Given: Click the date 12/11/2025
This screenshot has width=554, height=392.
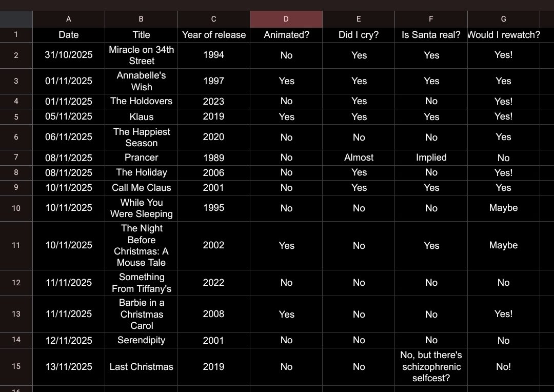Looking at the screenshot, I should [69, 340].
